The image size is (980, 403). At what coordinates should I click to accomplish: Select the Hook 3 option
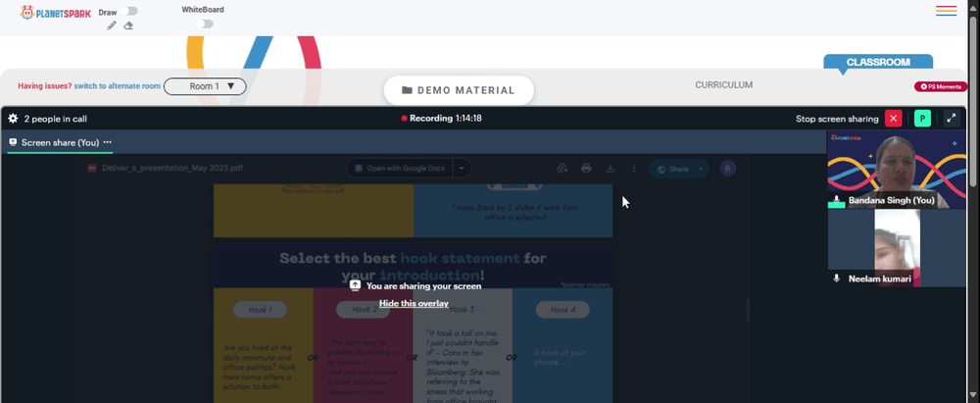pos(463,309)
